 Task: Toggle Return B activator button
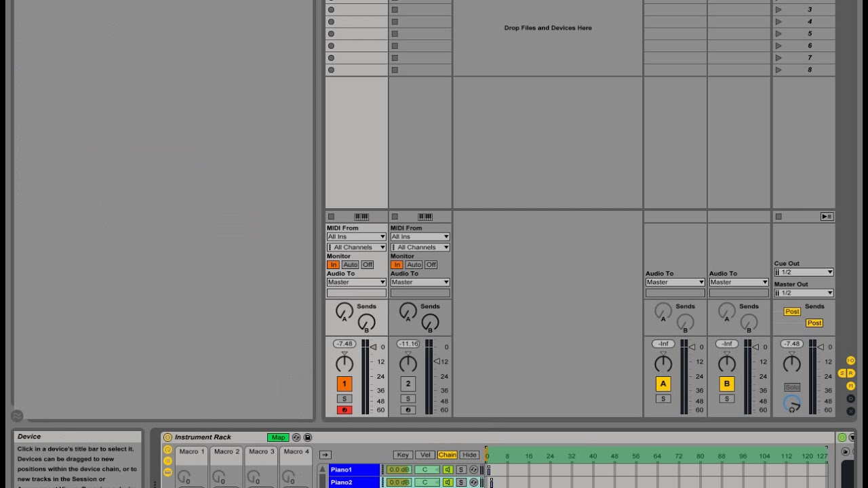pos(727,384)
